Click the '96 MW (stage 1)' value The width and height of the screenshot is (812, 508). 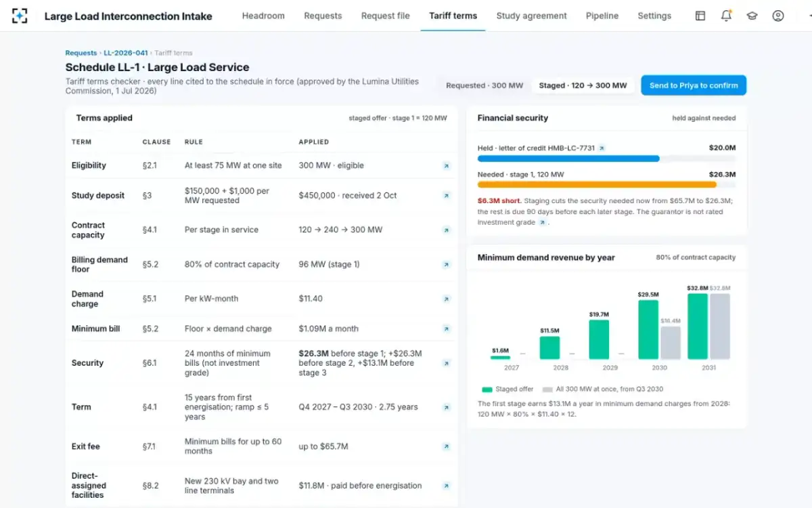click(329, 265)
